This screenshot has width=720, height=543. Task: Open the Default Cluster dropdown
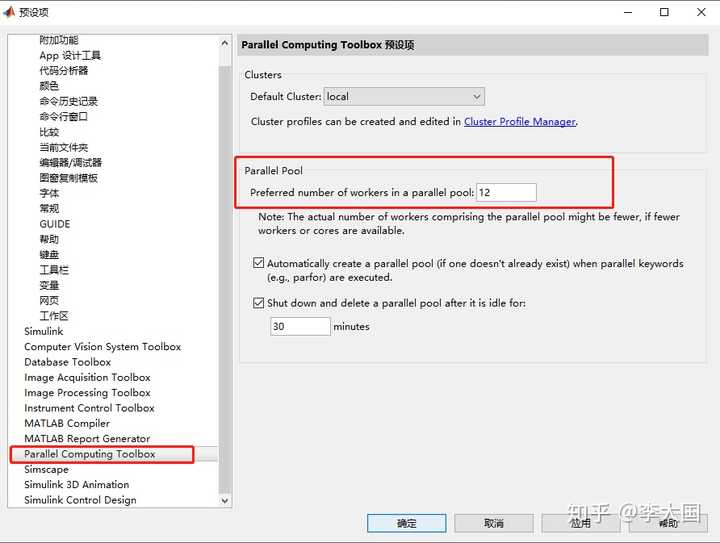[404, 97]
